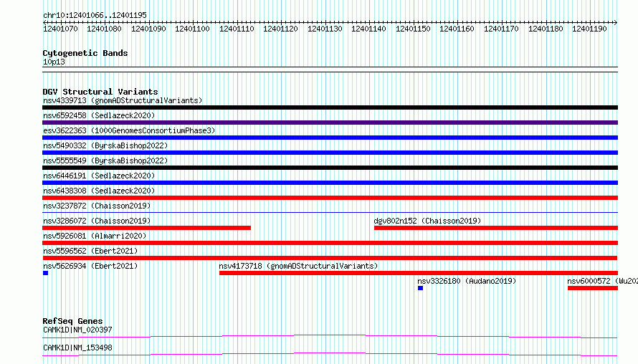Screen dimensions: 638x364
Task: Open variant label nsv6438308 (Sedlazeck2020)
Action: (99, 191)
